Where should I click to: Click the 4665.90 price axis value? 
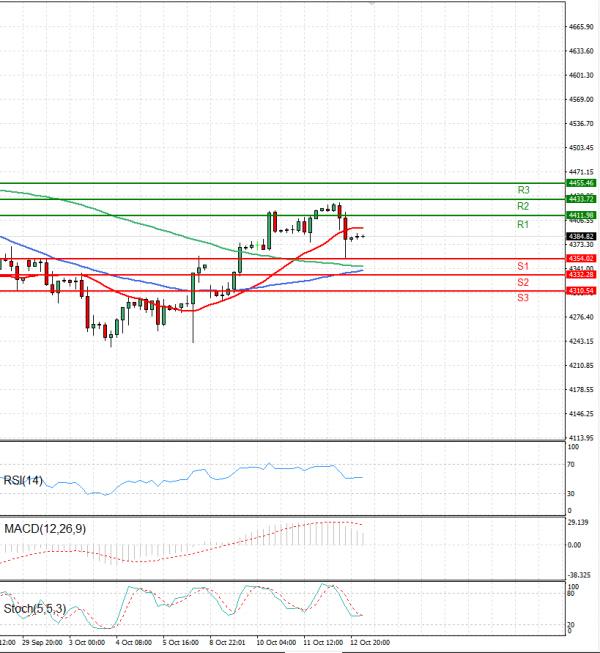point(581,27)
